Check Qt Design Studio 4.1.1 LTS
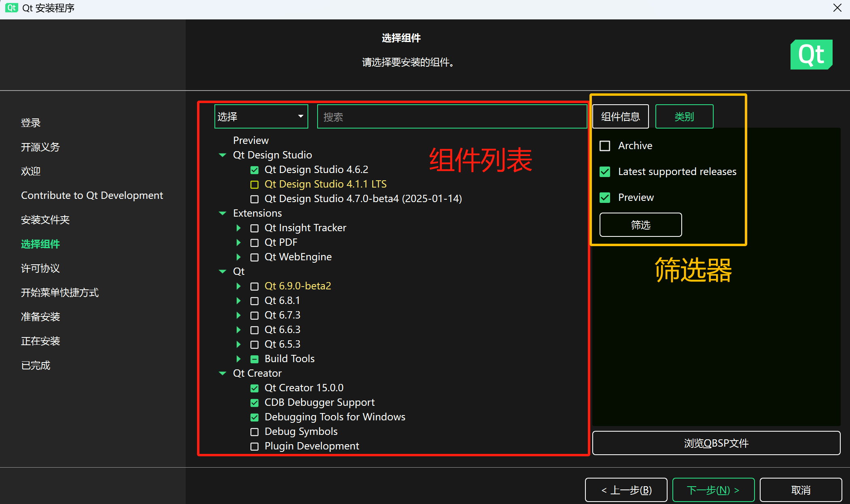Image resolution: width=850 pixels, height=504 pixels. pos(254,184)
